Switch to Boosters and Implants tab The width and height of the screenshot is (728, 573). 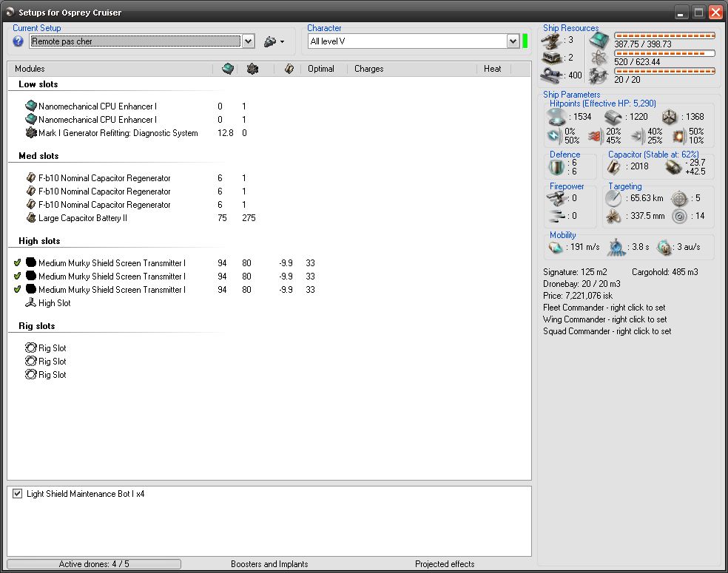click(x=269, y=563)
